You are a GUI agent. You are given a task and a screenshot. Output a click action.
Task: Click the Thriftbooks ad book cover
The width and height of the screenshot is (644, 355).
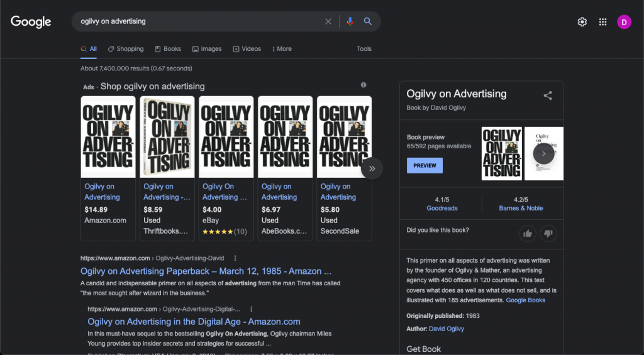point(167,137)
